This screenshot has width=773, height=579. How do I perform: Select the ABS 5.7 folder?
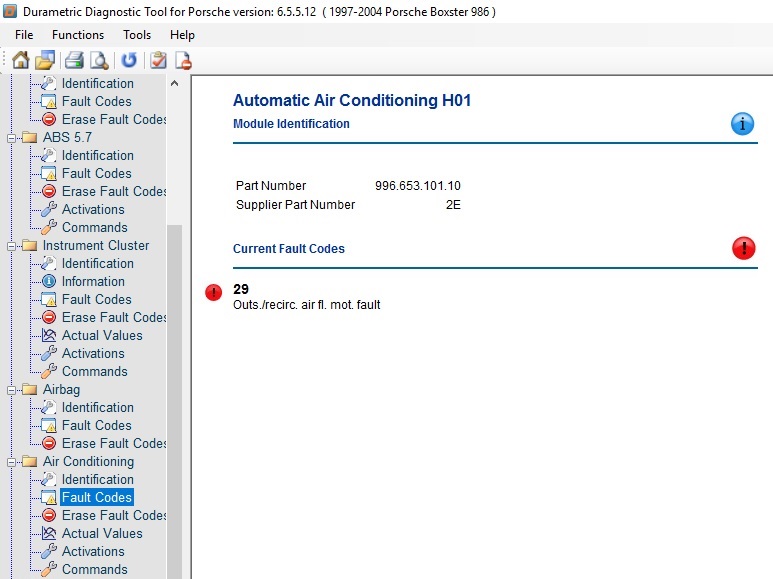tap(67, 137)
